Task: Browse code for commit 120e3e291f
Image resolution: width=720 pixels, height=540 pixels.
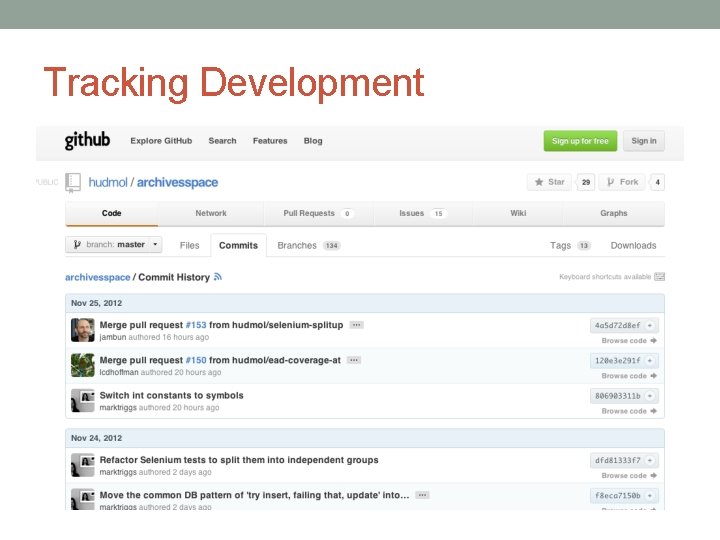Action: [x=629, y=376]
